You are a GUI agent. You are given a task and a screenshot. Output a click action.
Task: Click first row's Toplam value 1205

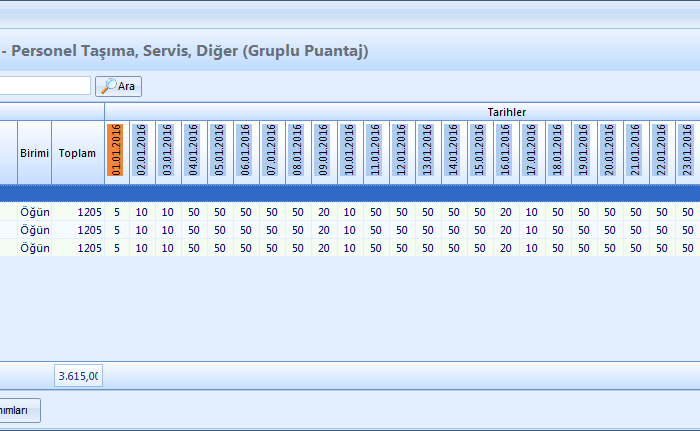click(x=89, y=212)
